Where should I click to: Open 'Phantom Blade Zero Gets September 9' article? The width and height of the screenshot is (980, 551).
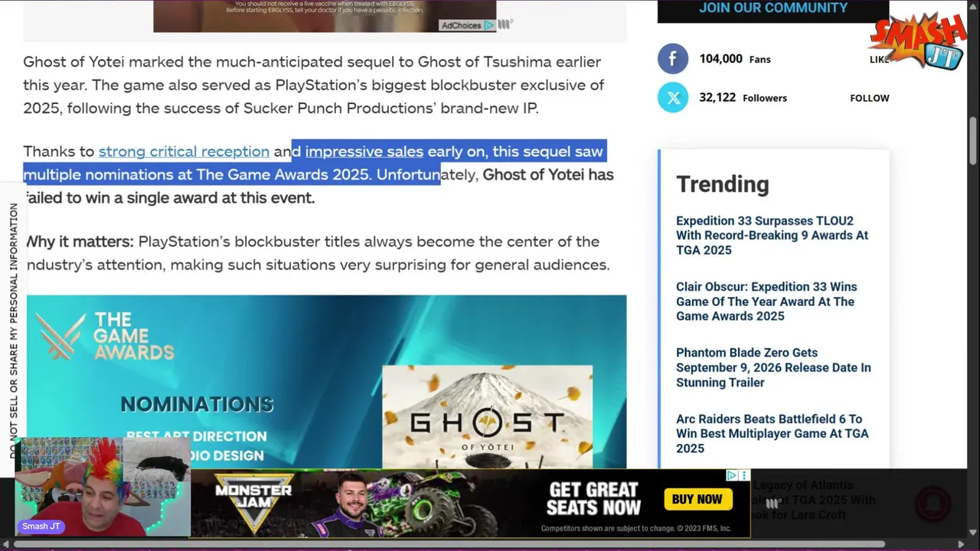[x=773, y=367]
